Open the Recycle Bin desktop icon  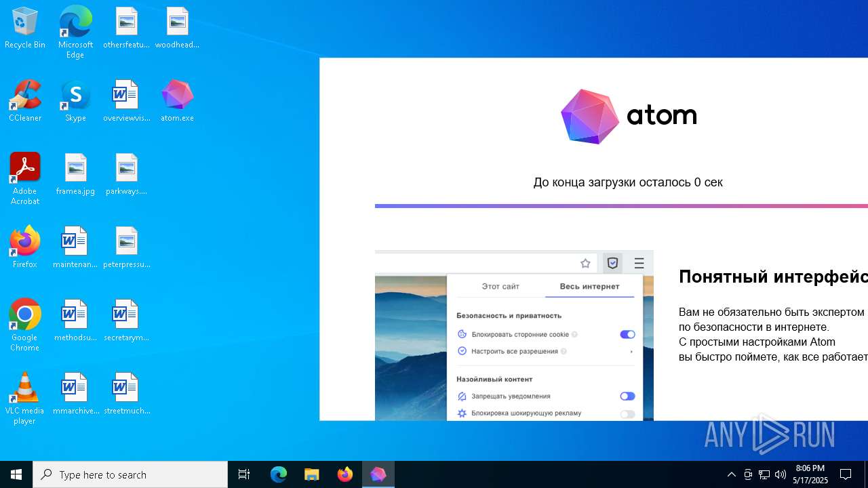pos(25,28)
